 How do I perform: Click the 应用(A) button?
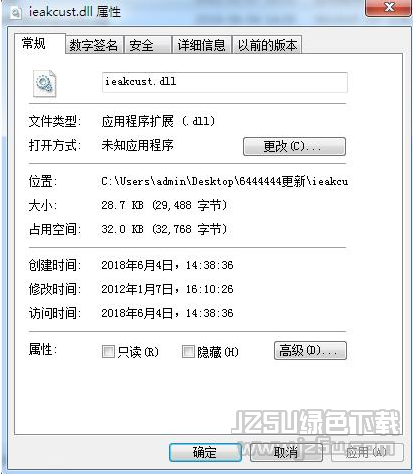367,452
